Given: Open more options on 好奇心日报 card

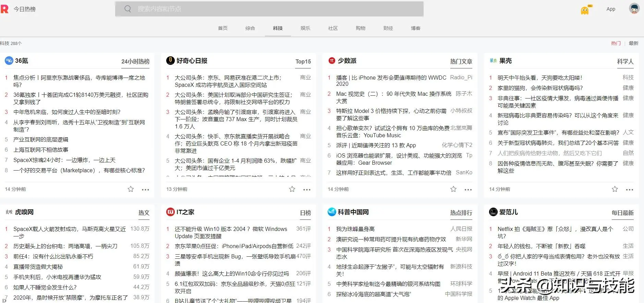Looking at the screenshot, I should 307,190.
